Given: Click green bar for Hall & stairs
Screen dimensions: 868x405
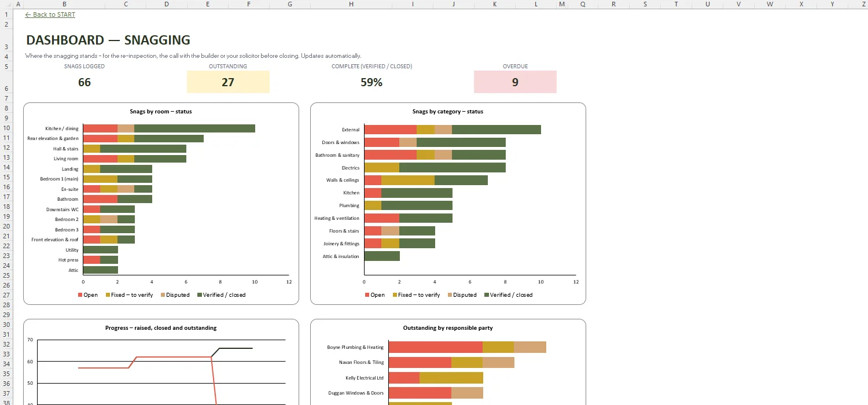Looking at the screenshot, I should click(x=143, y=149).
